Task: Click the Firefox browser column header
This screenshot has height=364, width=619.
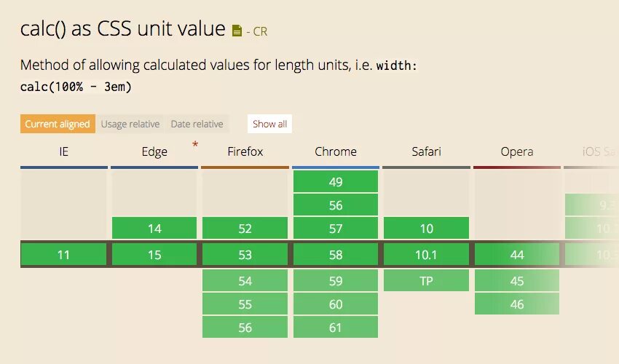Action: 245,151
